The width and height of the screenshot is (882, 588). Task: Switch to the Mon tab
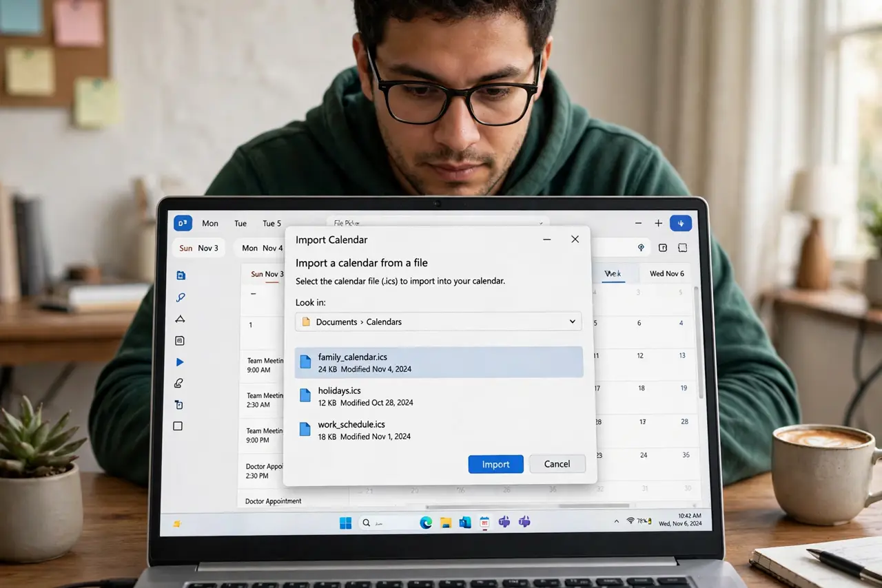(210, 223)
